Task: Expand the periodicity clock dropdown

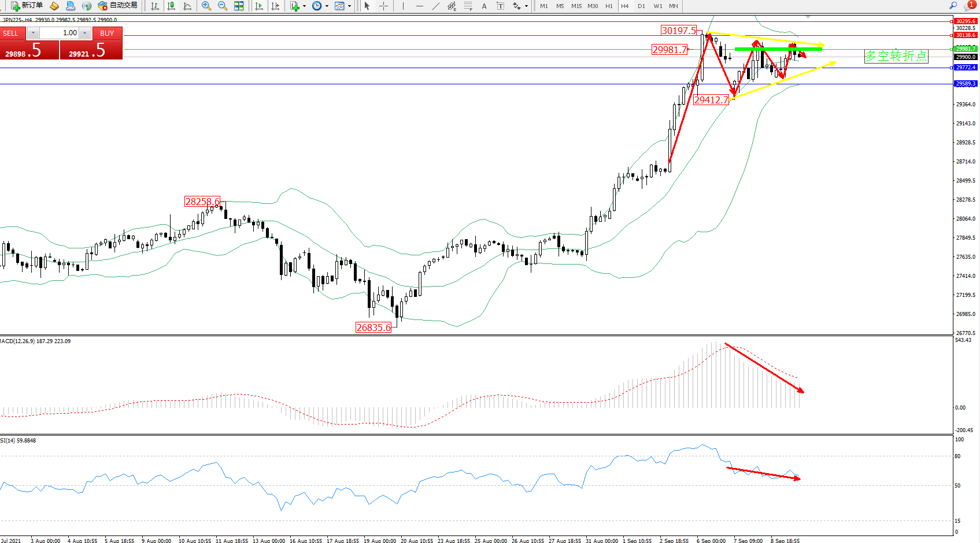Action: click(x=327, y=6)
